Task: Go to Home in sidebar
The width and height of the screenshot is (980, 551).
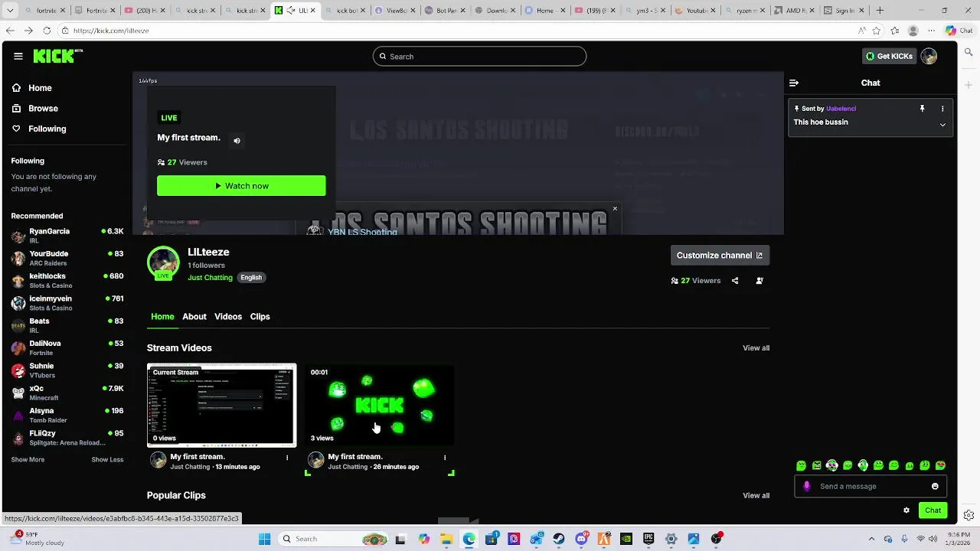Action: pyautogui.click(x=40, y=88)
